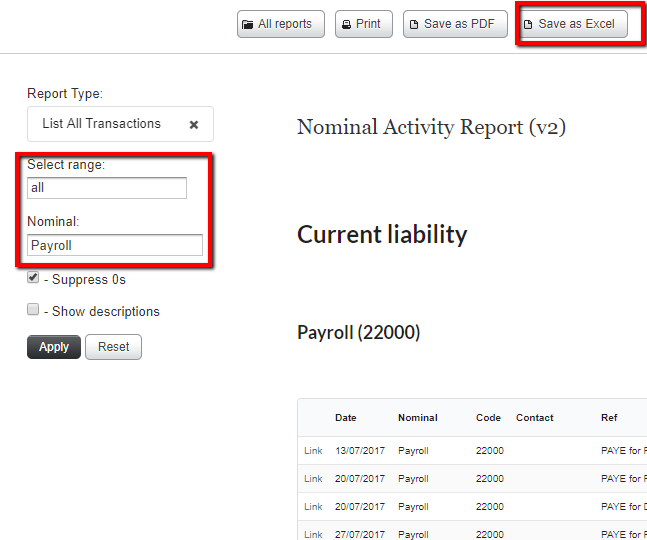Image resolution: width=647 pixels, height=540 pixels.
Task: Remove List All Transactions with the x icon
Action: (194, 125)
